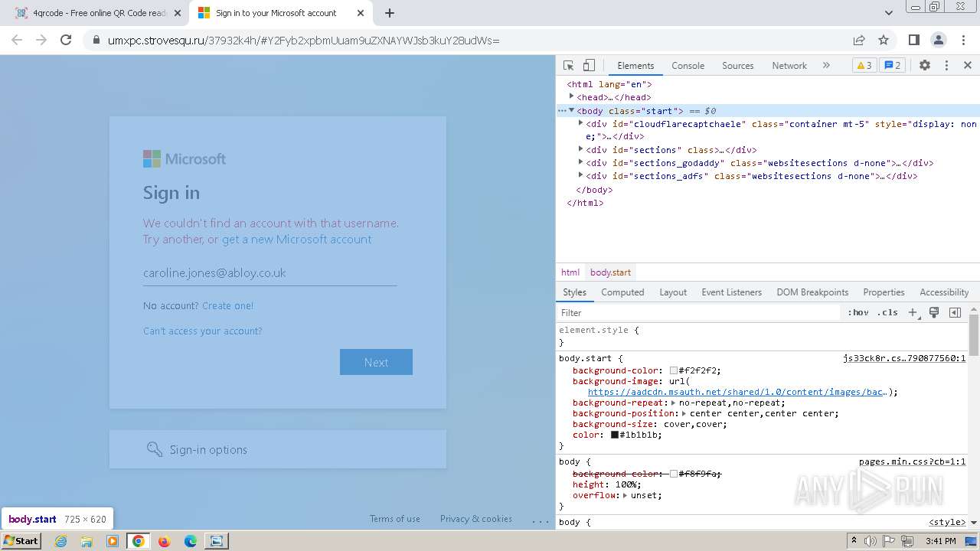Click the styles Filter input field
980x551 pixels.
coord(698,312)
